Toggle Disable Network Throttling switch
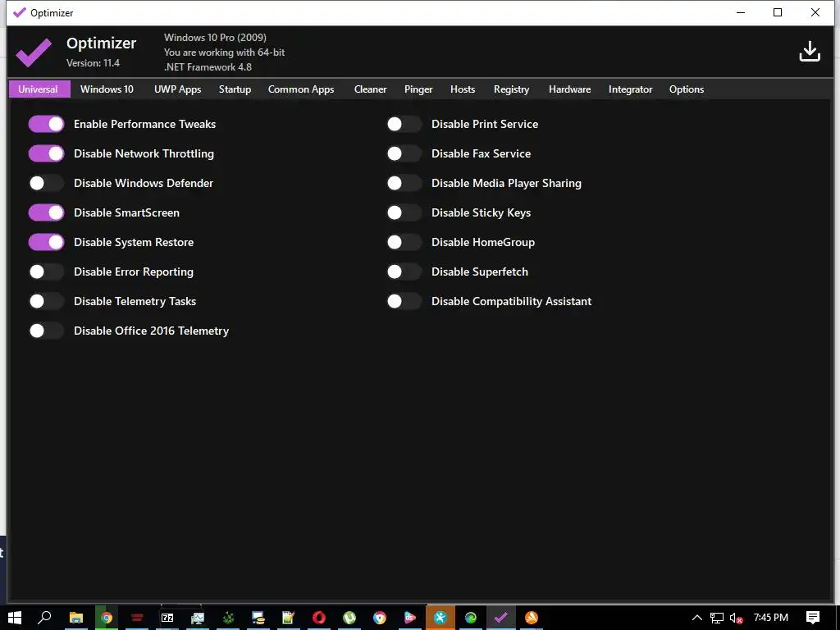Viewport: 840px width, 630px height. (46, 153)
